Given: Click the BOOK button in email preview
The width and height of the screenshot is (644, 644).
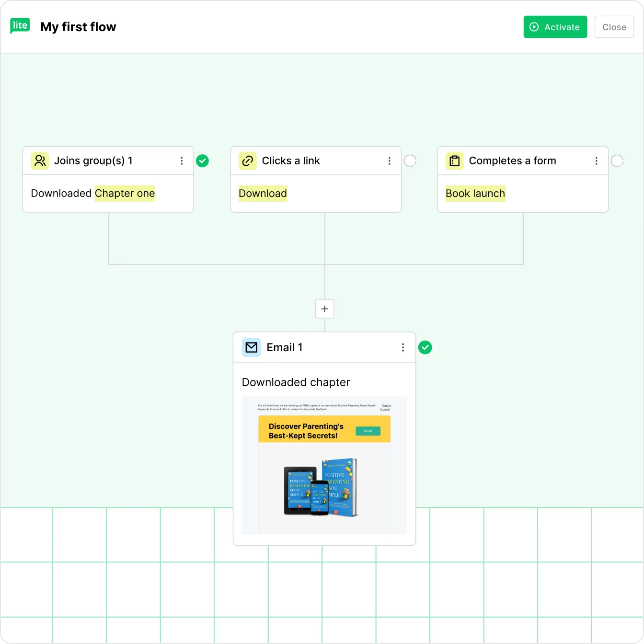Looking at the screenshot, I should pyautogui.click(x=368, y=431).
